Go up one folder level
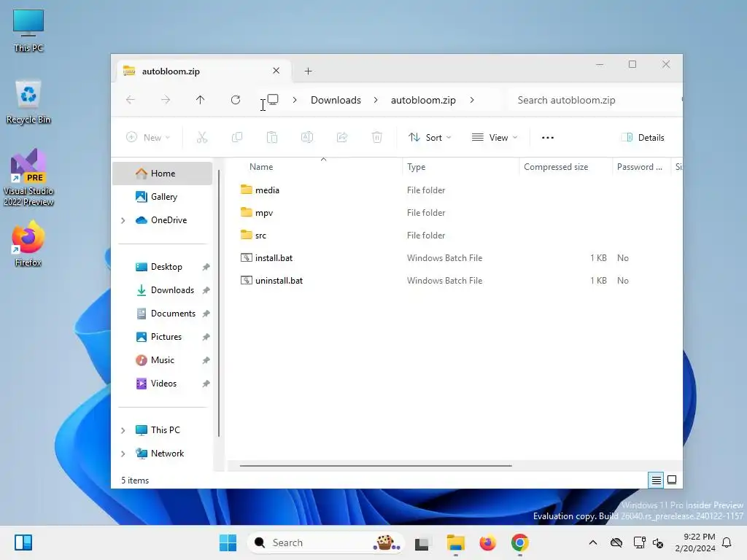Viewport: 747px width, 560px height. pyautogui.click(x=200, y=99)
